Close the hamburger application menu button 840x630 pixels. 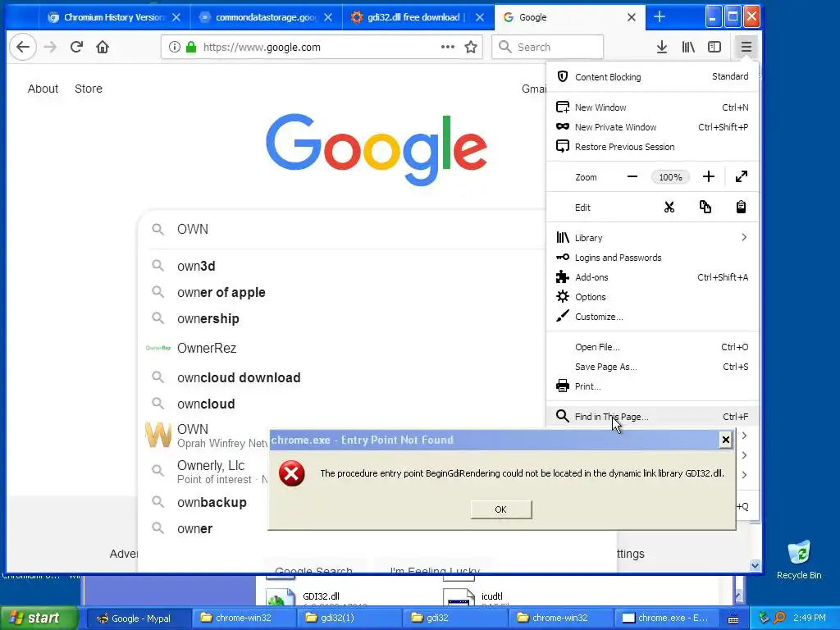(x=746, y=47)
